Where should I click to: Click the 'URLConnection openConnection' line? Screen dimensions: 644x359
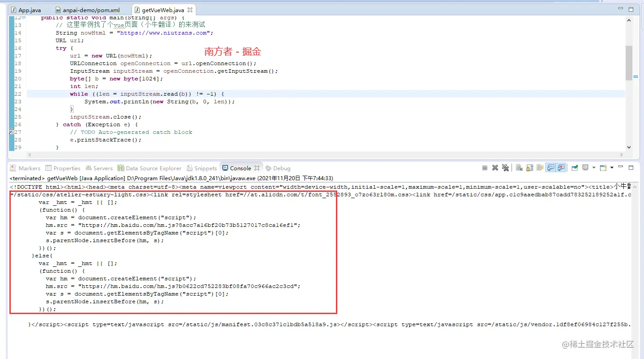[x=163, y=63]
